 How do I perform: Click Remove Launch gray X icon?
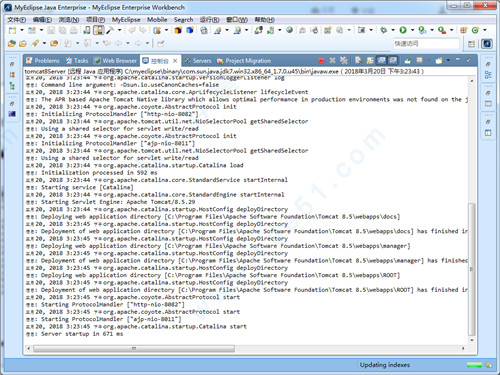point(332,60)
